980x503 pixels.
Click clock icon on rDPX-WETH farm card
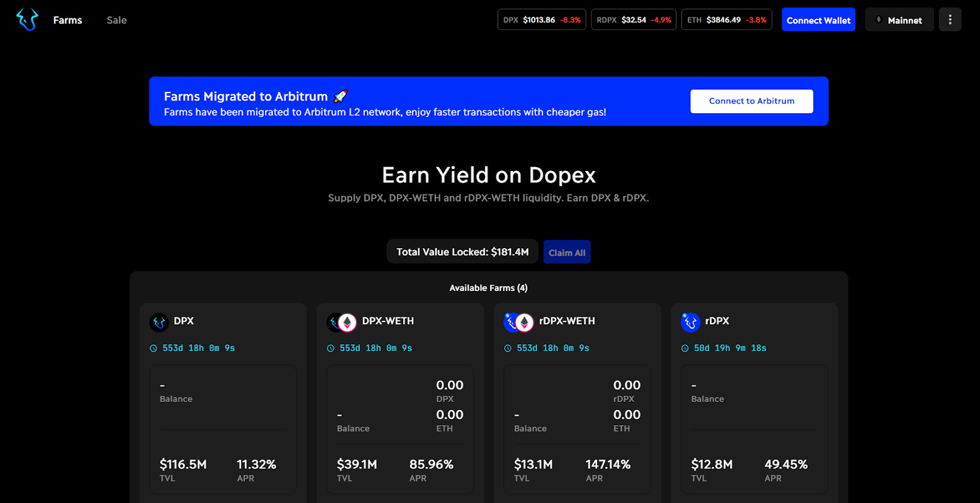pyautogui.click(x=507, y=348)
